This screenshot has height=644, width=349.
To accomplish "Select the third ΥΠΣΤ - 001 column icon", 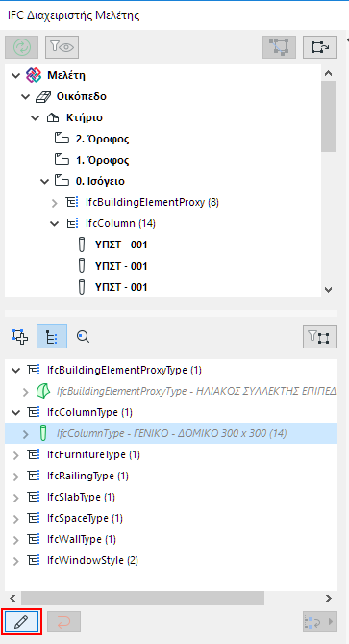I will pyautogui.click(x=82, y=287).
